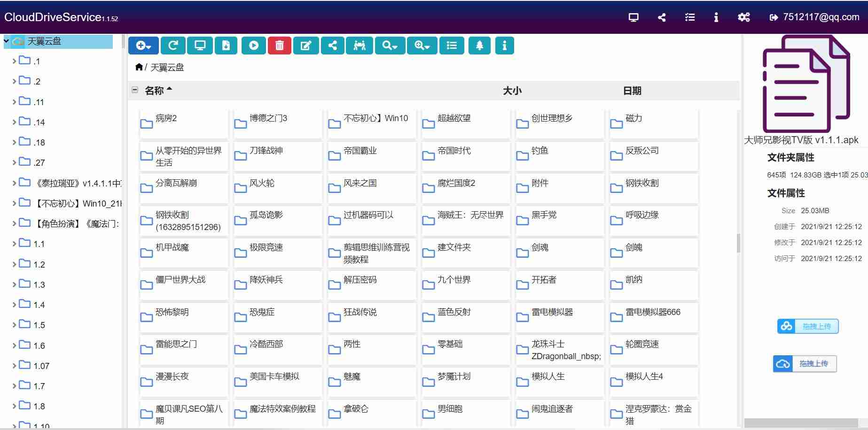Expand the 1.3 folder in tree
Screen dimensions: 868x430
pyautogui.click(x=14, y=284)
